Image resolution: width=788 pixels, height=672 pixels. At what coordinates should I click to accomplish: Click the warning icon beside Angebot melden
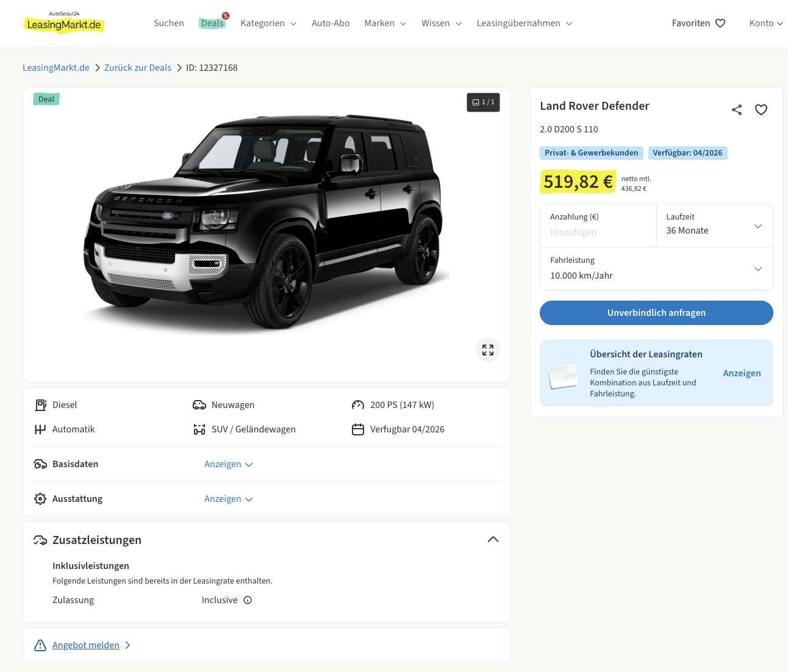pos(40,645)
